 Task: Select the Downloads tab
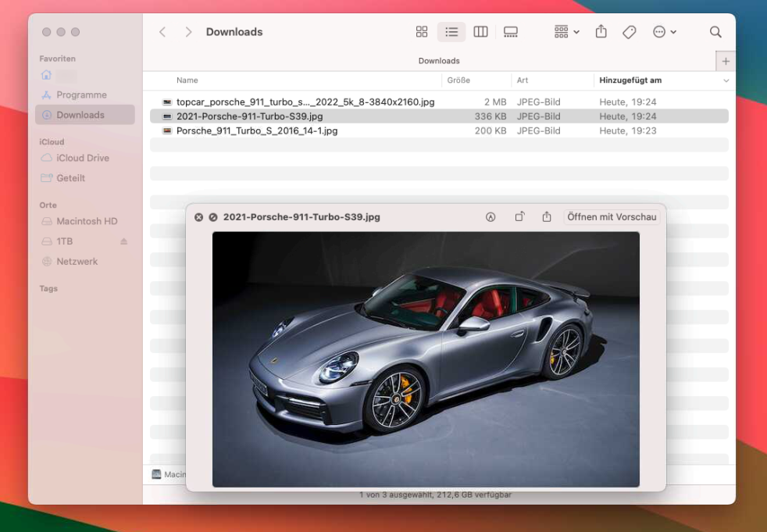[x=439, y=61]
